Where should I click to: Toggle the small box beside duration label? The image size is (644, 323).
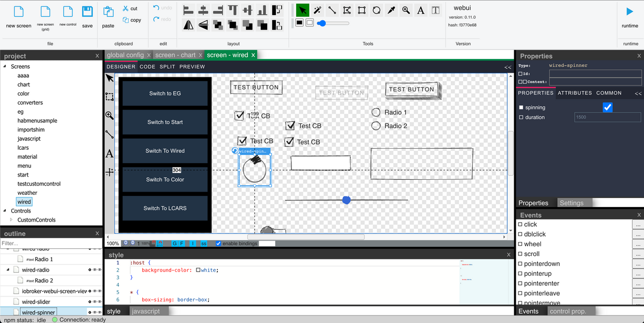point(521,118)
